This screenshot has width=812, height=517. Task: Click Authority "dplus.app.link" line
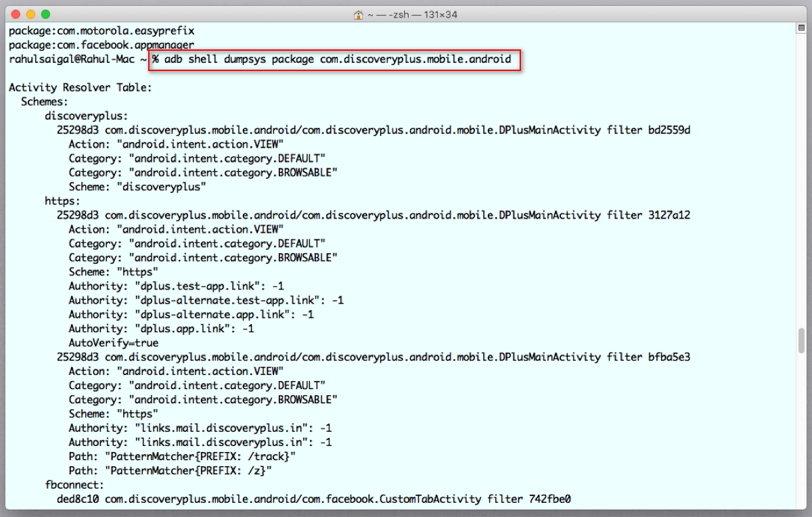click(161, 329)
